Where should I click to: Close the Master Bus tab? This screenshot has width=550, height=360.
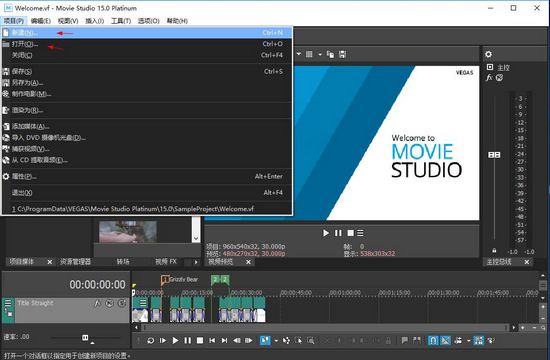(526, 262)
